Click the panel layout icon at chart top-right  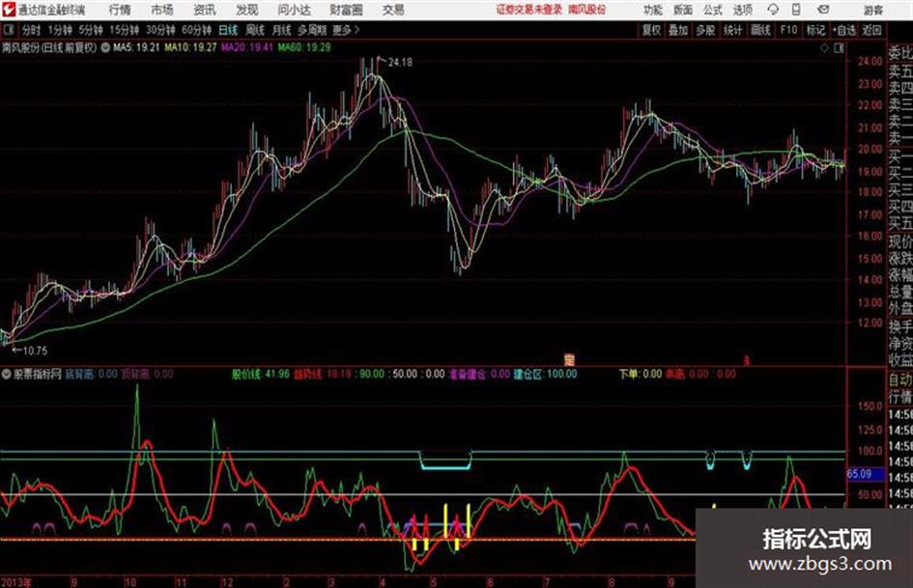839,48
